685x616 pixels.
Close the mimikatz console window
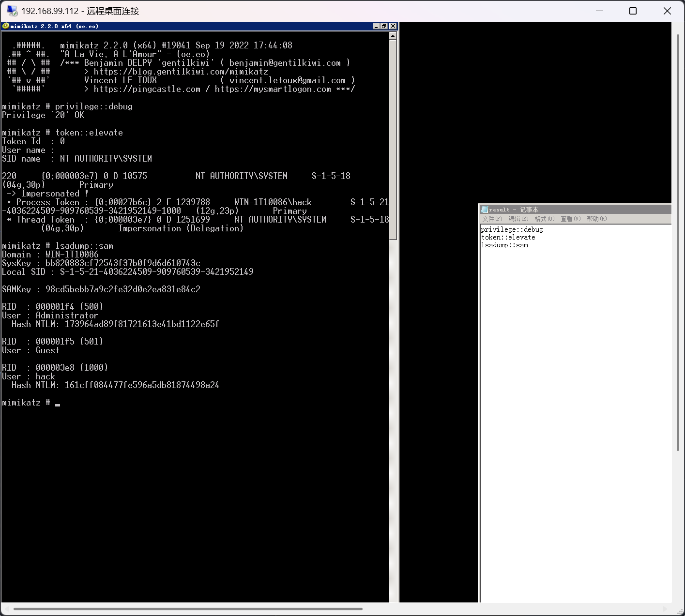[x=393, y=26]
